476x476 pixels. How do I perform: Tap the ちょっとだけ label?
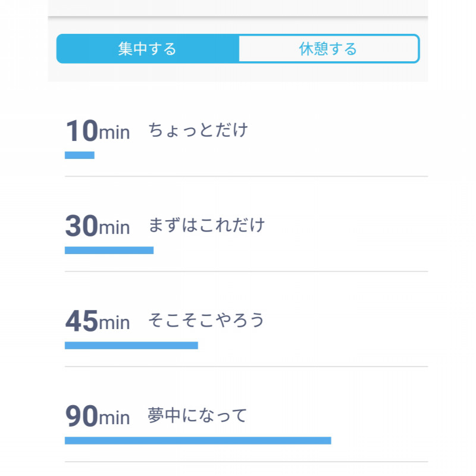coord(198,130)
